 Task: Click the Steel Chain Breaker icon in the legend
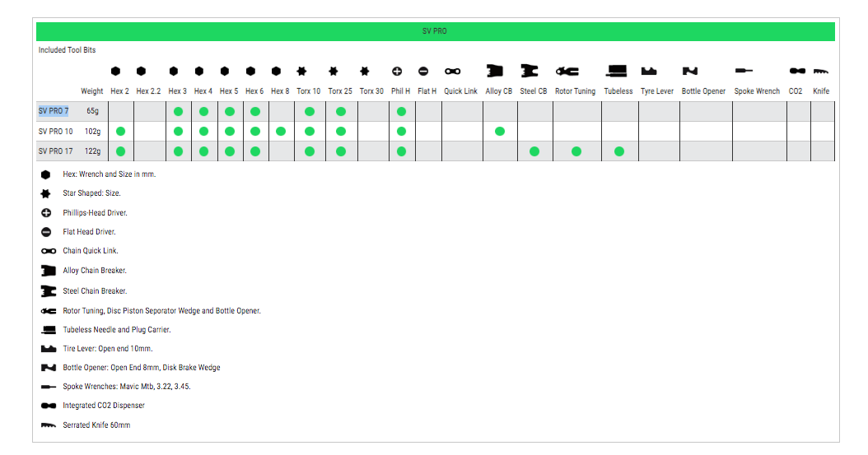[x=48, y=290]
